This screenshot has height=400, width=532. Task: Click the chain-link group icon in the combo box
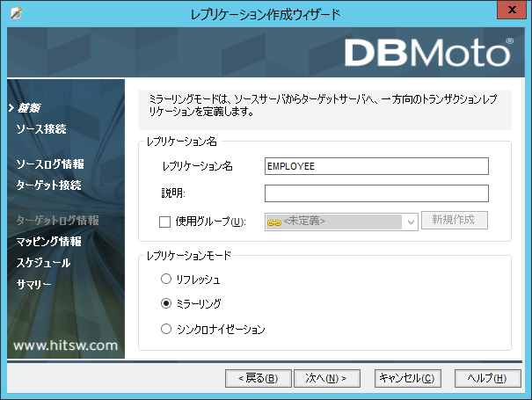point(274,222)
